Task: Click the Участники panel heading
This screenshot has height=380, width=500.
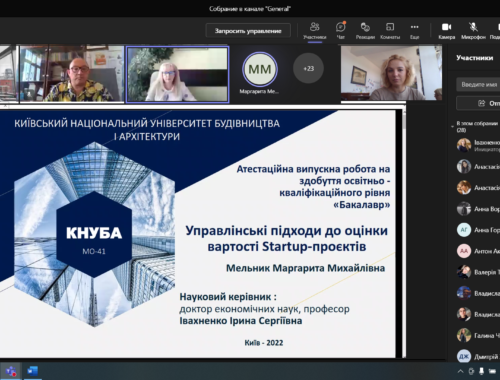Action: pyautogui.click(x=475, y=58)
